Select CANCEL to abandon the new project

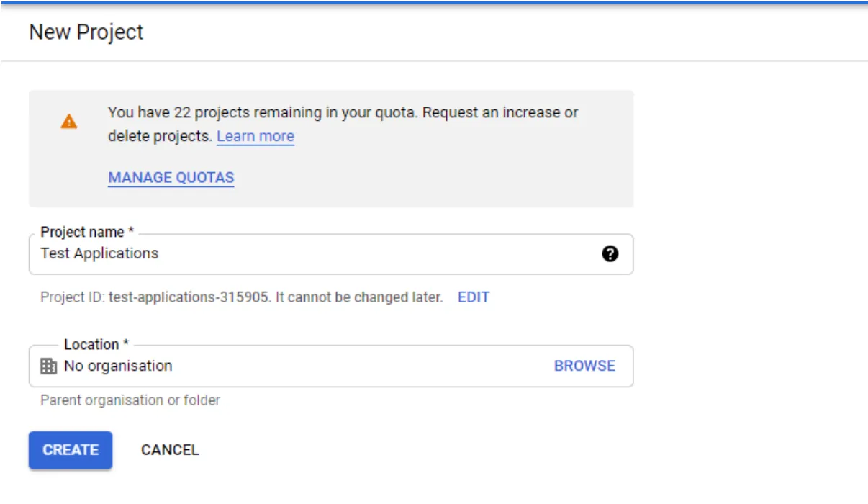[168, 451]
